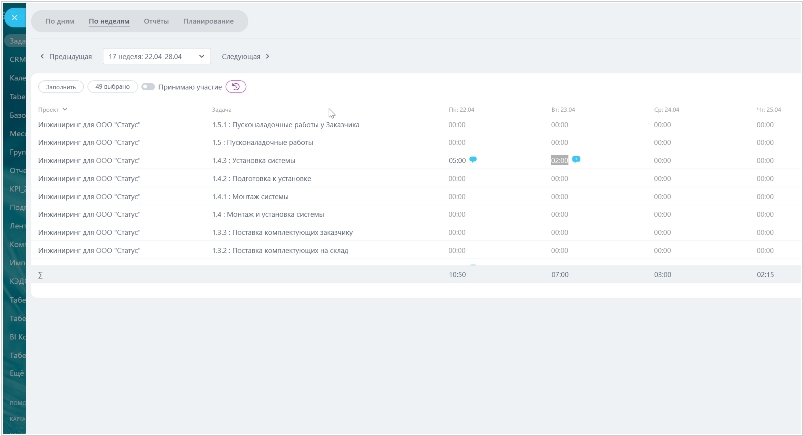This screenshot has width=803, height=436.
Task: Click the highlighted Tuesday time for task 1.4.3
Action: click(559, 160)
